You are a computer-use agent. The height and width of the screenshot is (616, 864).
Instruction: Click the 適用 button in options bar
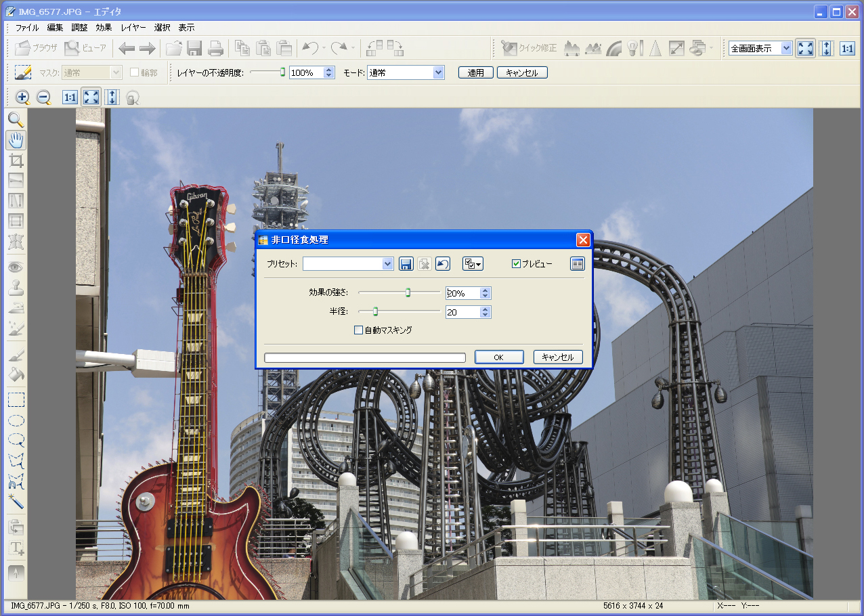click(x=476, y=72)
